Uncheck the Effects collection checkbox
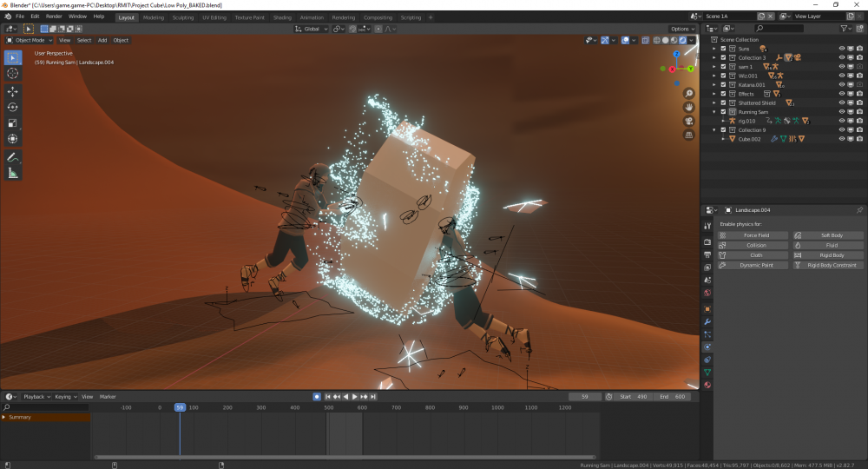 click(723, 94)
